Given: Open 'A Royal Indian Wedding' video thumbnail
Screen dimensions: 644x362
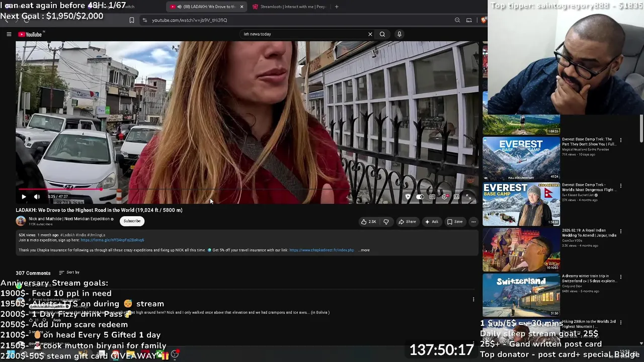Looking at the screenshot, I should click(521, 250).
